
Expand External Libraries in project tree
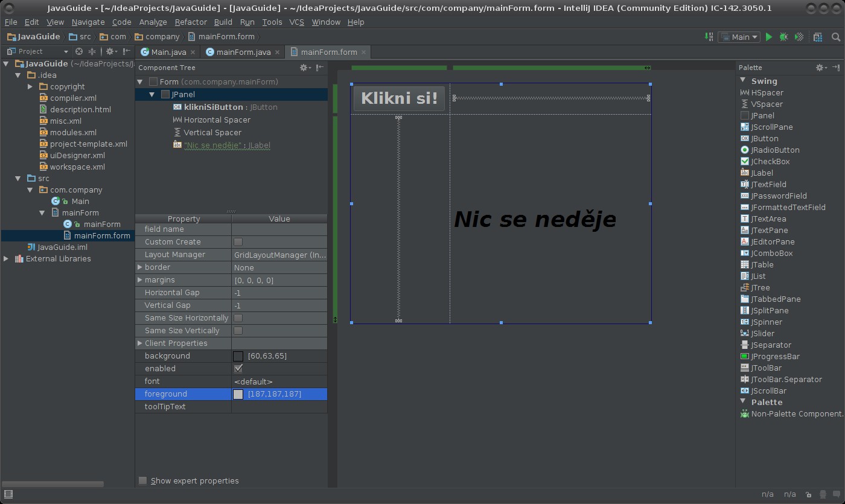pyautogui.click(x=6, y=258)
